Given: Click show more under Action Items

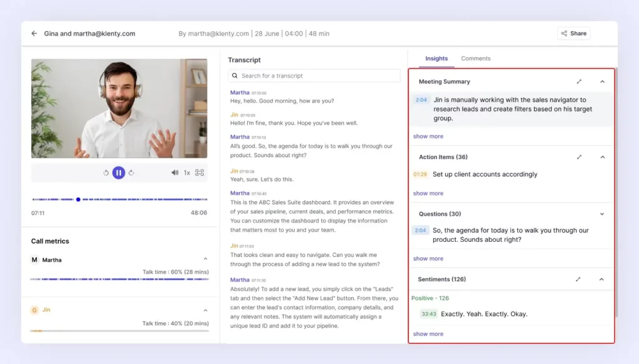Looking at the screenshot, I should [x=428, y=193].
